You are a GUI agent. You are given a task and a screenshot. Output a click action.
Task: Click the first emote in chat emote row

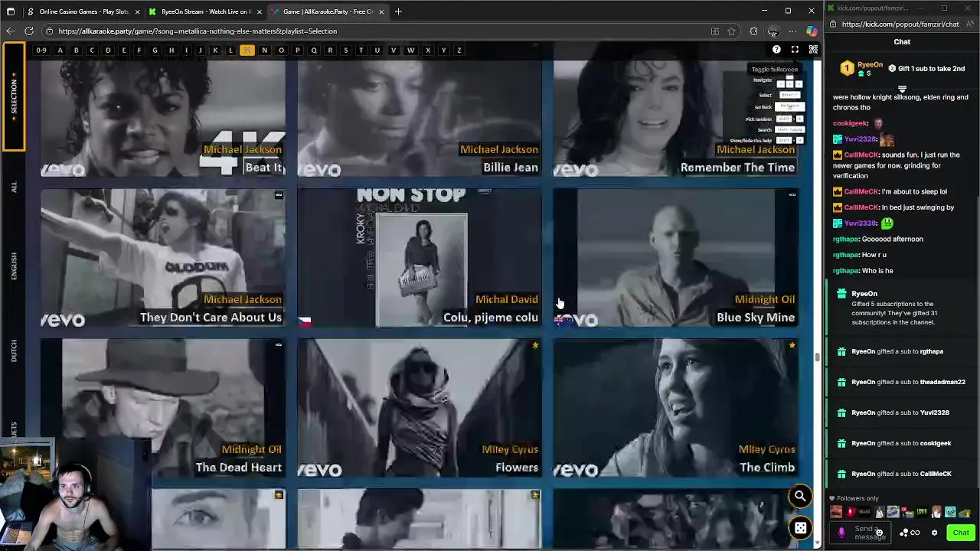pos(836,513)
